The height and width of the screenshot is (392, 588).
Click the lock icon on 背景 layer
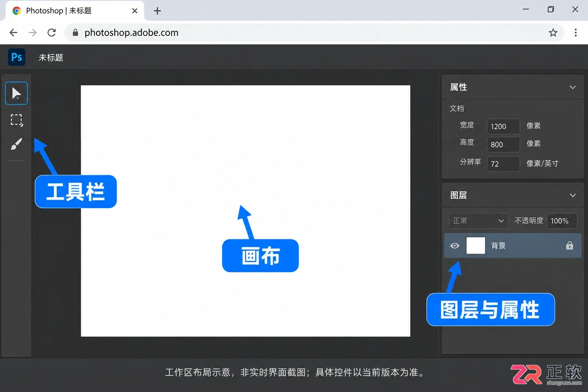click(570, 245)
